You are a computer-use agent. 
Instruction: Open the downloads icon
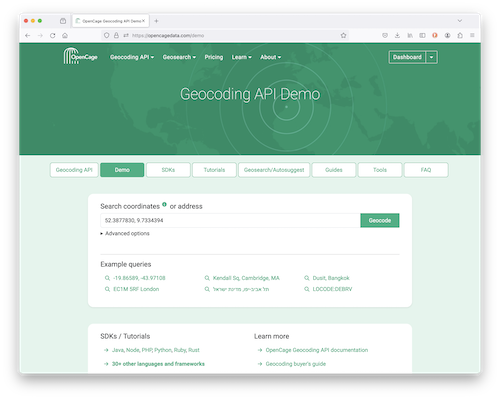(x=397, y=35)
